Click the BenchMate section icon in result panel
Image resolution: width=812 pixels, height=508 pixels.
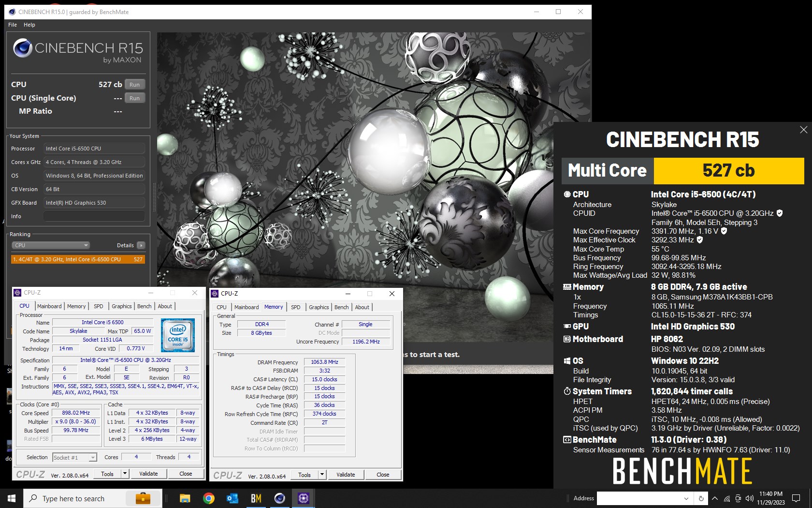(567, 440)
